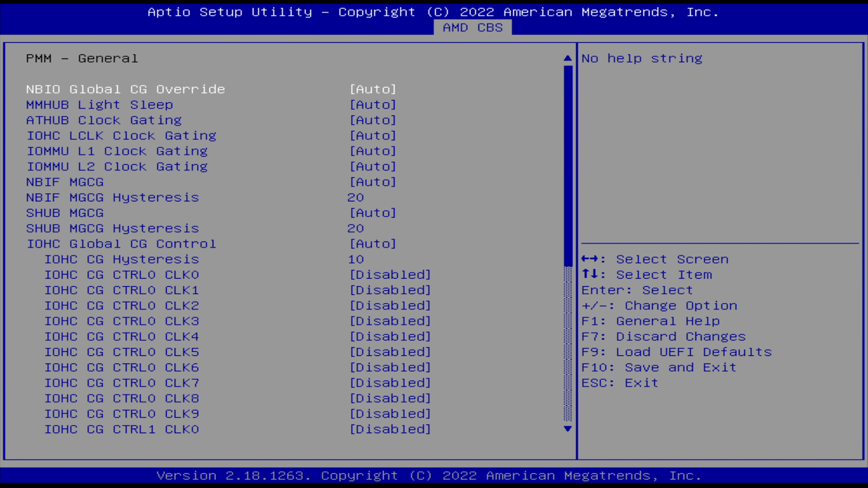868x488 pixels.
Task: Open the SHUB MGCG [Auto] value
Action: (373, 213)
